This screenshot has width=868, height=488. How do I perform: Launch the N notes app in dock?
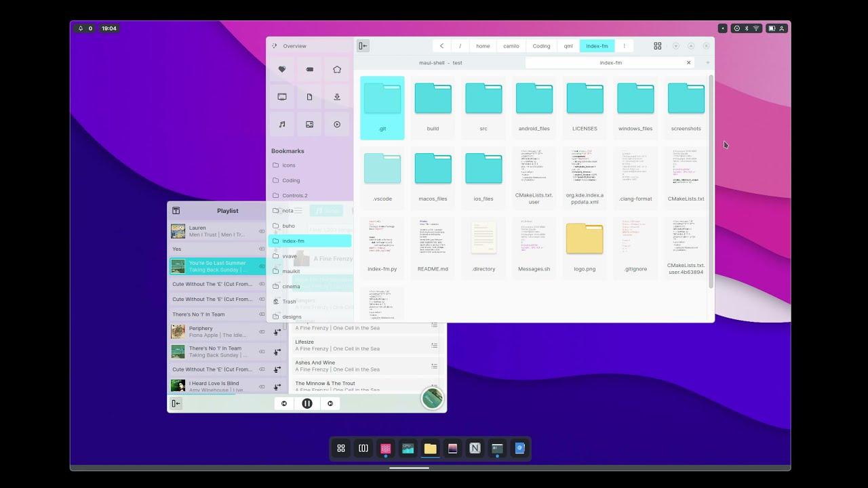click(475, 448)
